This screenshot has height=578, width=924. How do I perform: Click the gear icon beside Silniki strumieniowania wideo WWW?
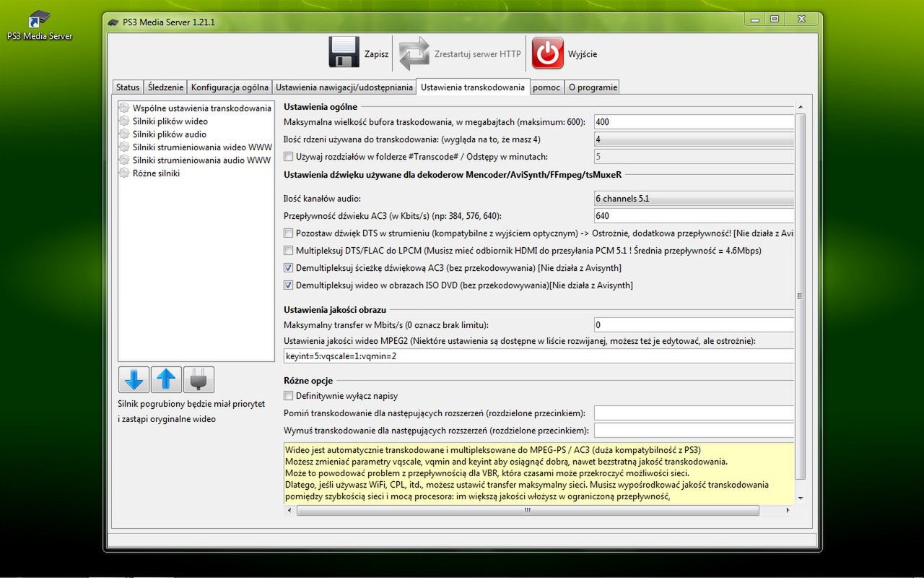124,147
